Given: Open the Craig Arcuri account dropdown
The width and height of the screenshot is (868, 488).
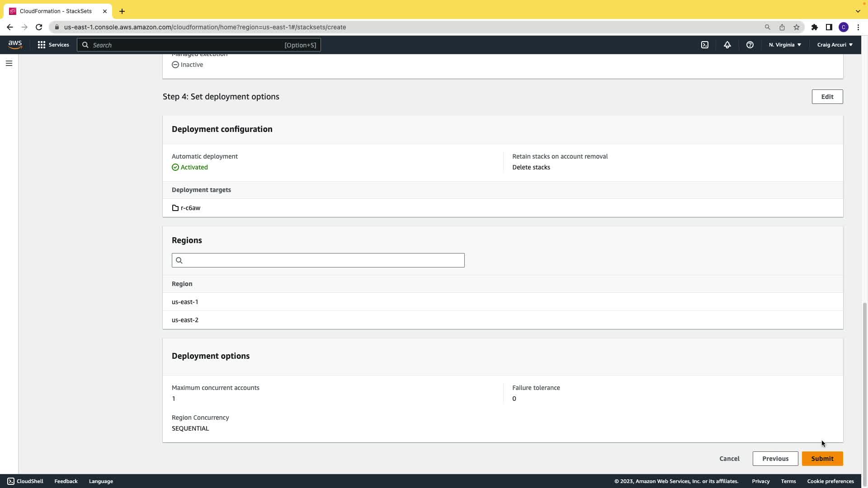Looking at the screenshot, I should click(x=835, y=45).
